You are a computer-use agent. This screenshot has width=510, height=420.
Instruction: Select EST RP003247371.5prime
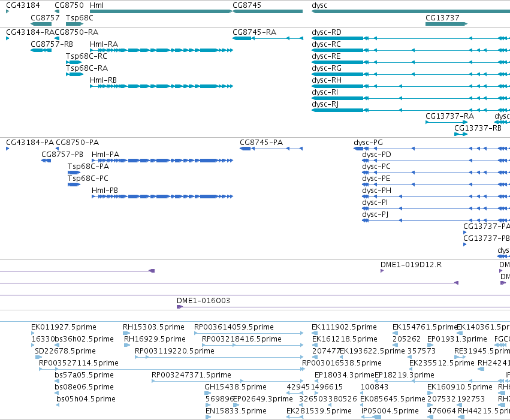pyautogui.click(x=228, y=381)
